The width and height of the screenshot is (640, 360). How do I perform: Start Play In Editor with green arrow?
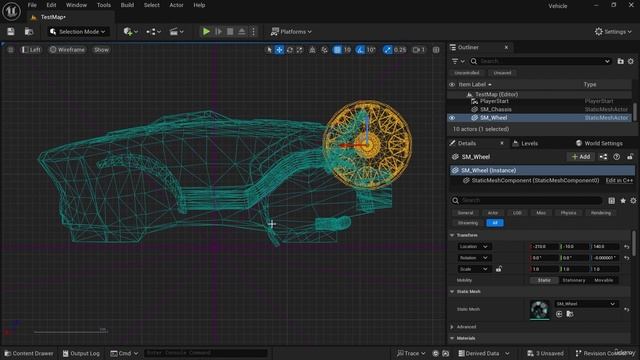(206, 31)
